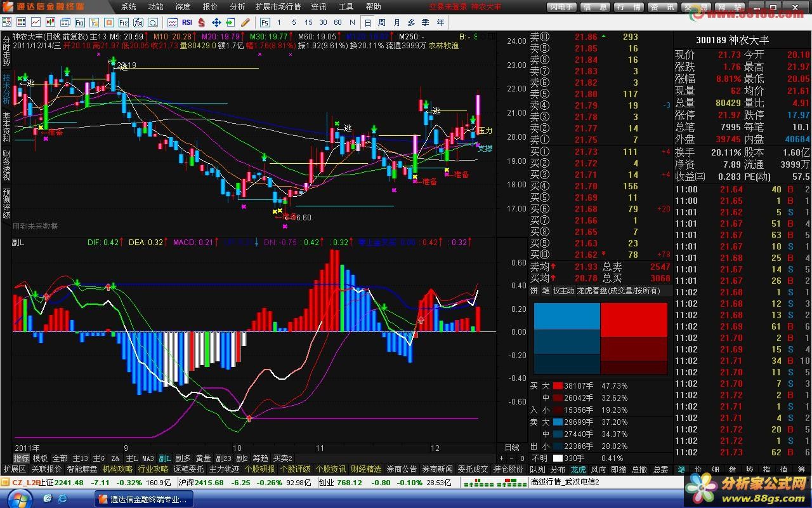This screenshot has width=812, height=508.
Task: Select the 日 daily period
Action: 368,22
